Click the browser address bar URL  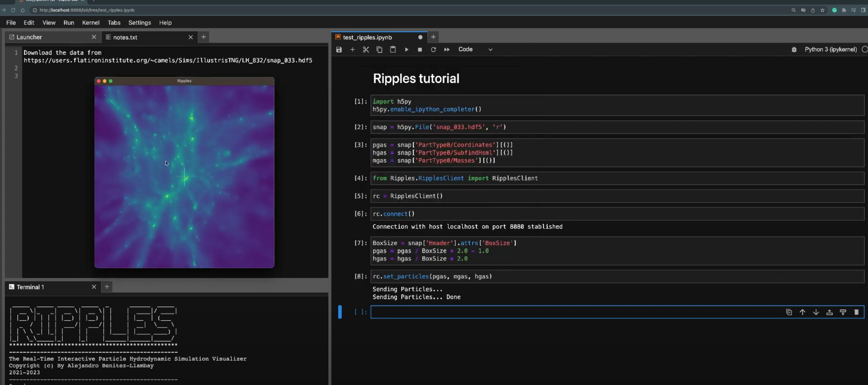(87, 10)
